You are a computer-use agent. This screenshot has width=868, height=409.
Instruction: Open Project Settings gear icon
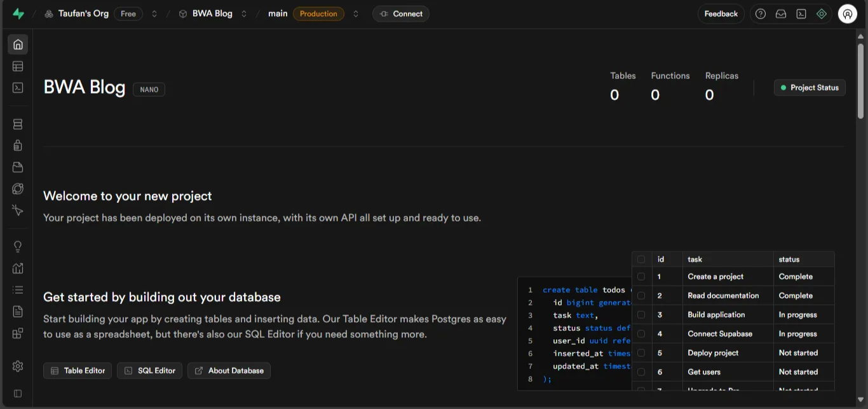[x=18, y=366]
